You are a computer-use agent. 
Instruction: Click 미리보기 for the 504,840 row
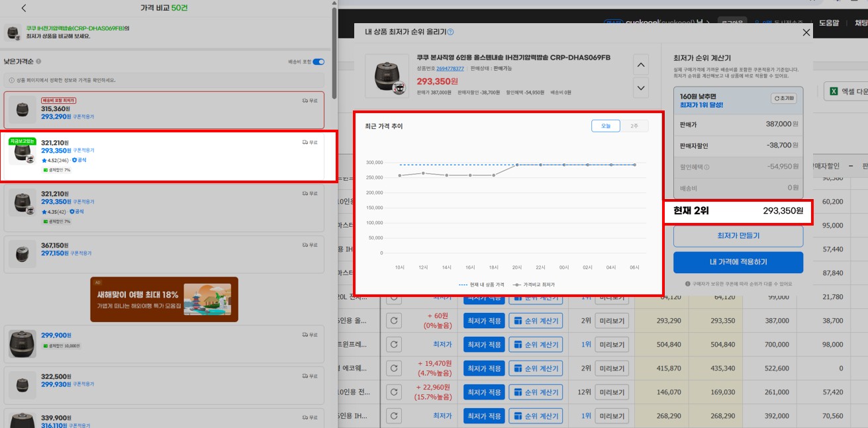(x=612, y=345)
